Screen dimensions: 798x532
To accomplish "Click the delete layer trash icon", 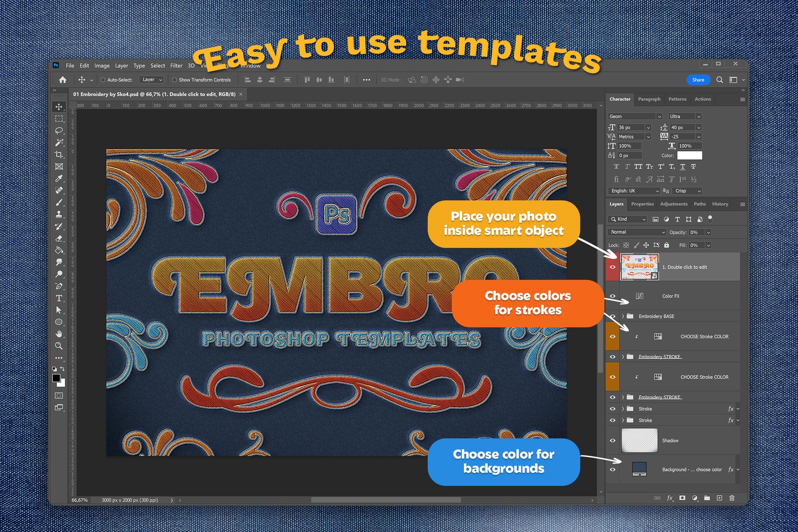I will (731, 498).
